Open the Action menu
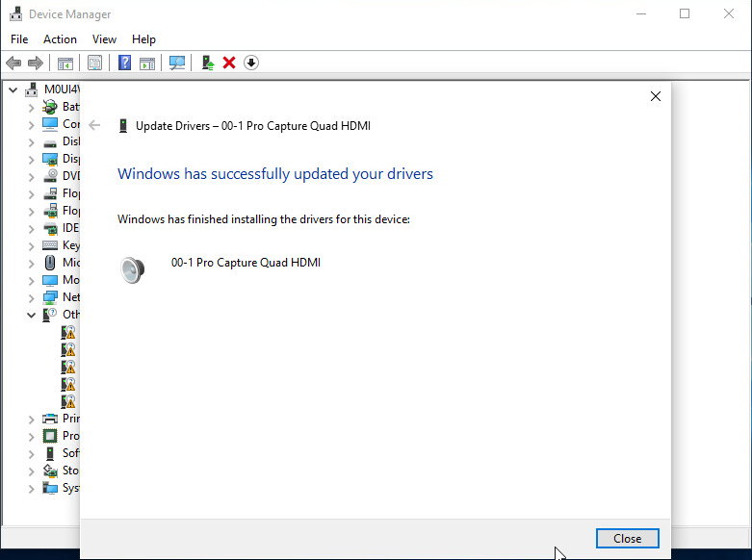Viewport: 752px width, 560px height. (60, 39)
